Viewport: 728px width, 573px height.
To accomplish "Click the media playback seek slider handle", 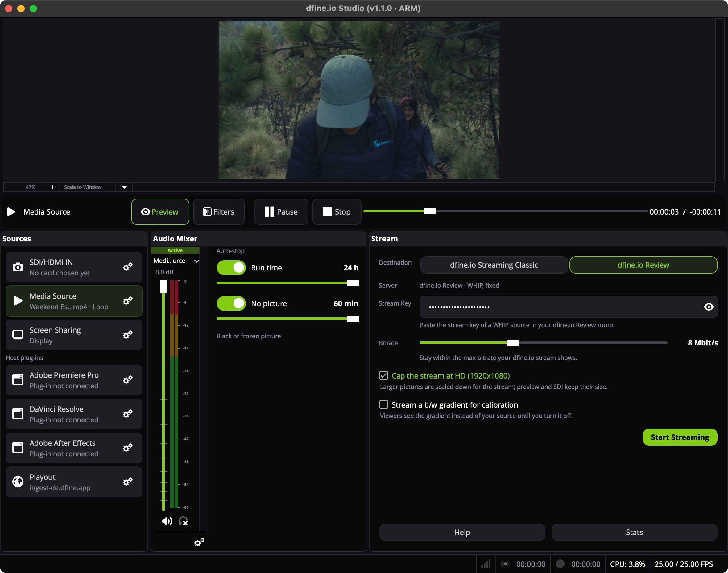I will (430, 211).
